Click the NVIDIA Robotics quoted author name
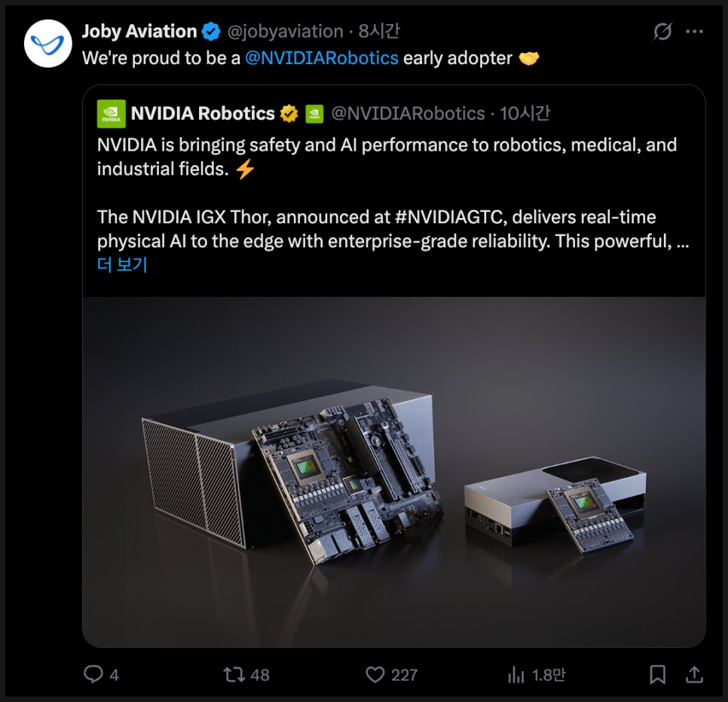 [203, 114]
